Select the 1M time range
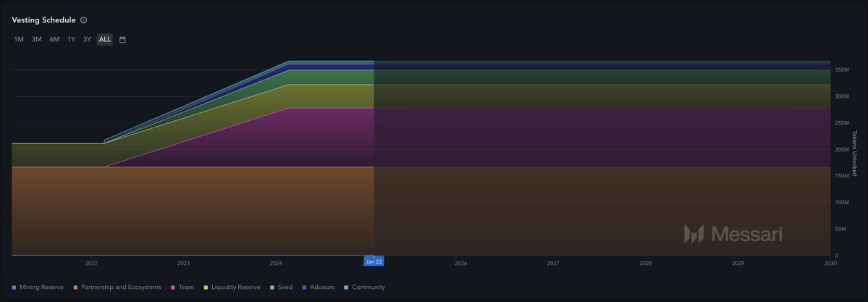The width and height of the screenshot is (868, 302). (x=19, y=39)
